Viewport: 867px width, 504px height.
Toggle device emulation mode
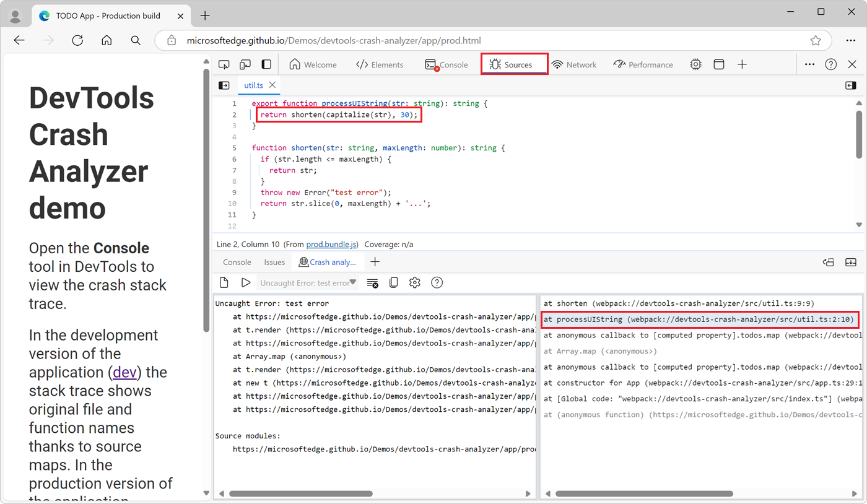[245, 64]
